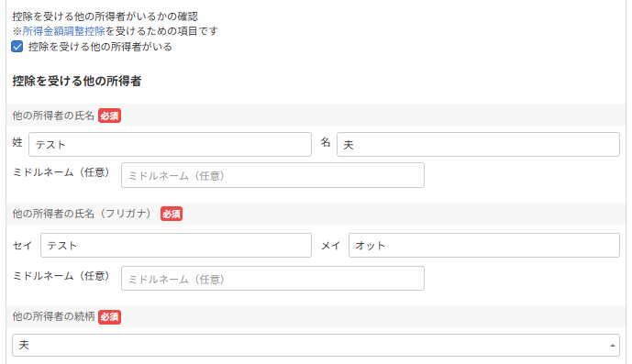Viewport: 632px width, 364px height.
Task: Click the セイ label
Action: 22,246
